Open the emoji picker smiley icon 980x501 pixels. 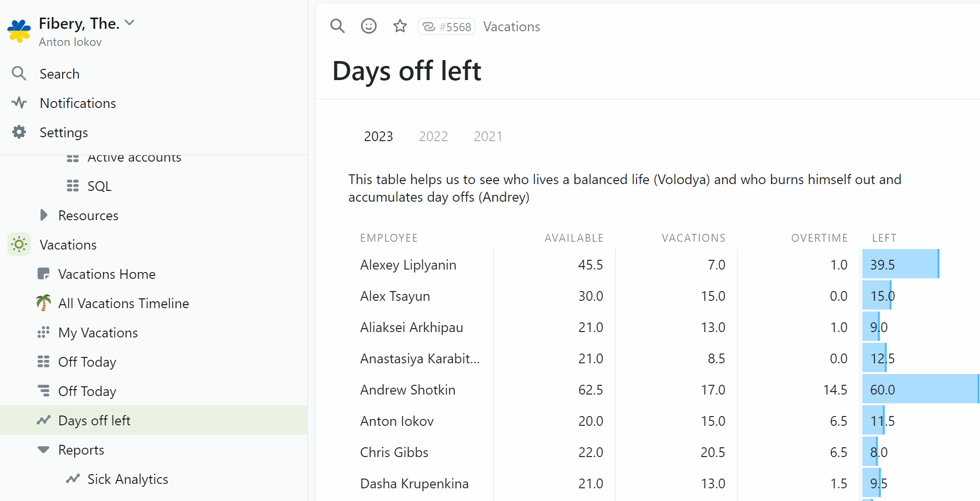coord(368,26)
